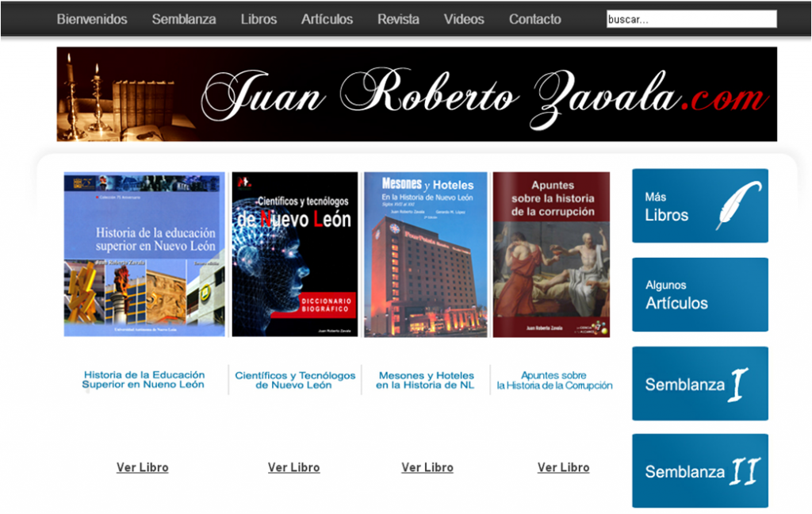Focus the buscar search field
This screenshot has width=812, height=514.
[x=691, y=19]
